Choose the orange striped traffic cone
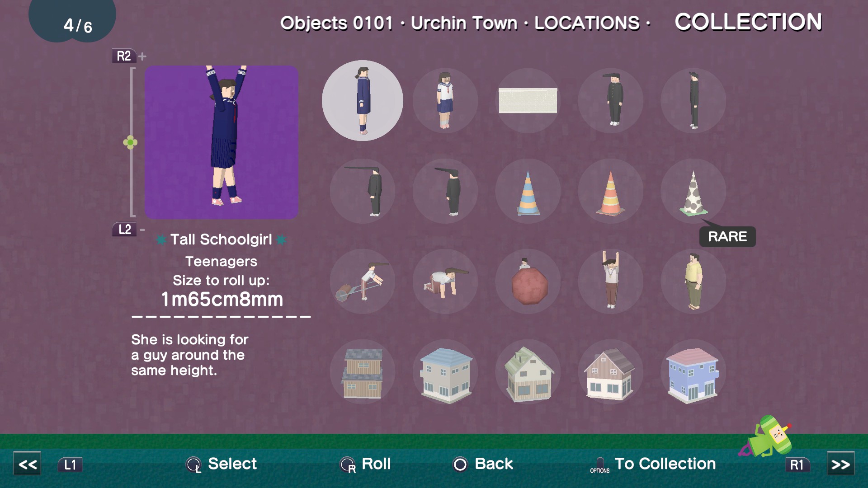 pyautogui.click(x=611, y=191)
